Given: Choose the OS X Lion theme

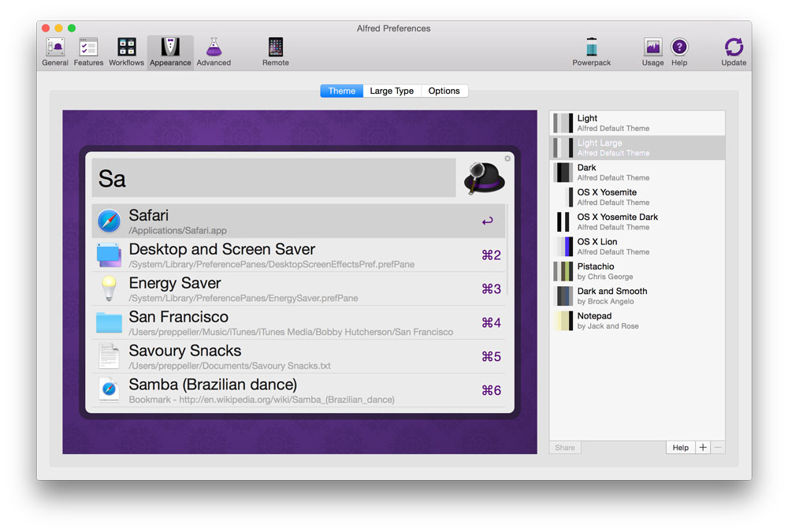Looking at the screenshot, I should 637,247.
